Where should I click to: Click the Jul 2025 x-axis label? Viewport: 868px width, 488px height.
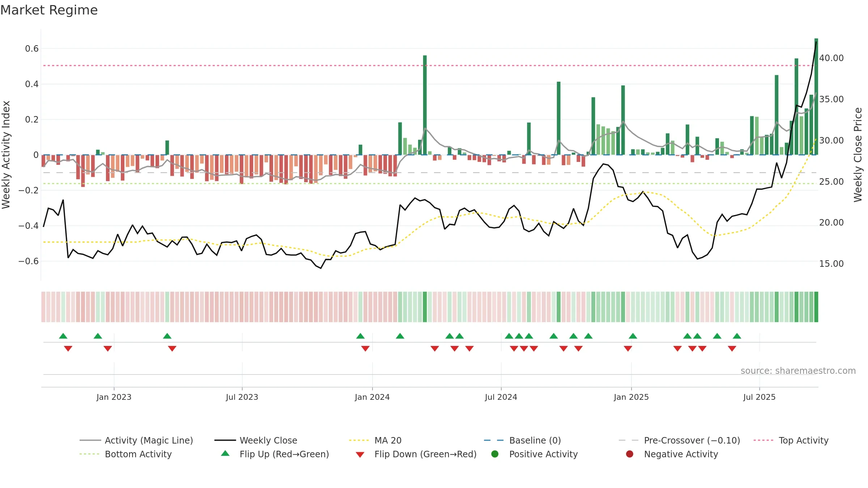[759, 397]
